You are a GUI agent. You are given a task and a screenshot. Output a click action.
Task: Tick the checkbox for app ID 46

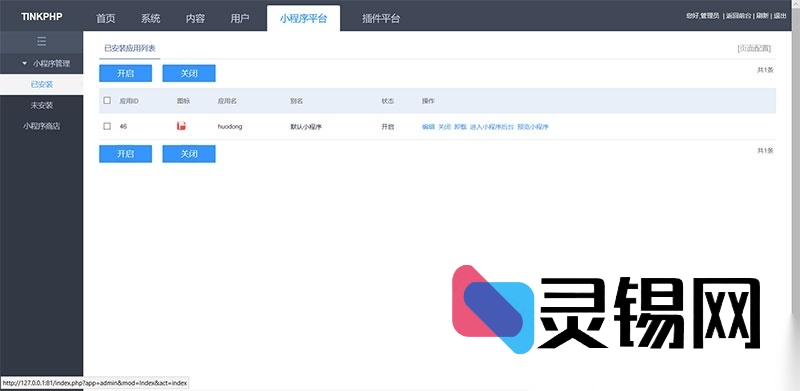[x=107, y=126]
